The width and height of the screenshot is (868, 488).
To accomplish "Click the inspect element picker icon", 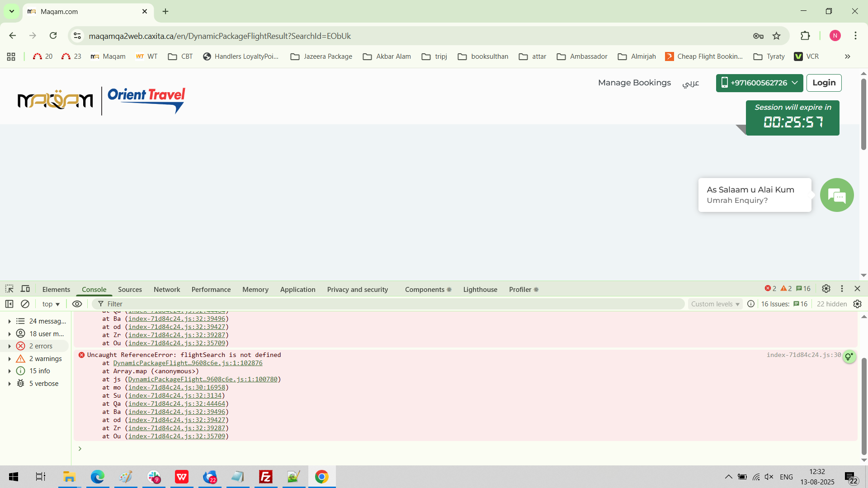I will coord(9,289).
